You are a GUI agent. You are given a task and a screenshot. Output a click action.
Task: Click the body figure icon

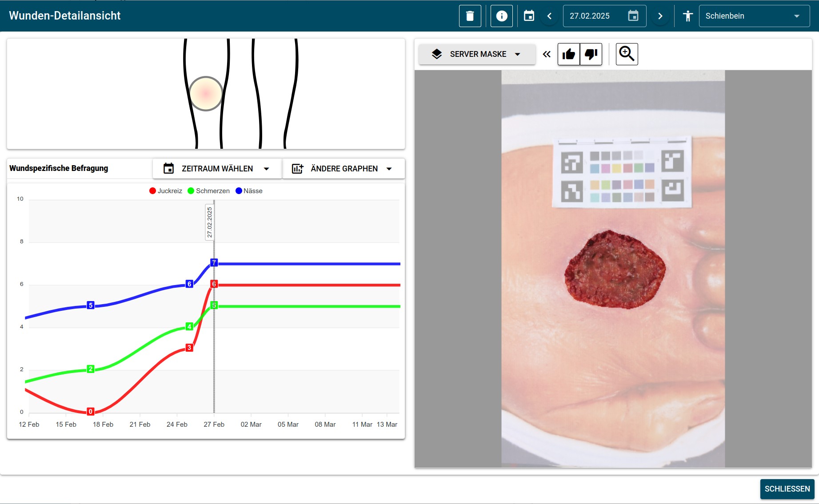687,16
